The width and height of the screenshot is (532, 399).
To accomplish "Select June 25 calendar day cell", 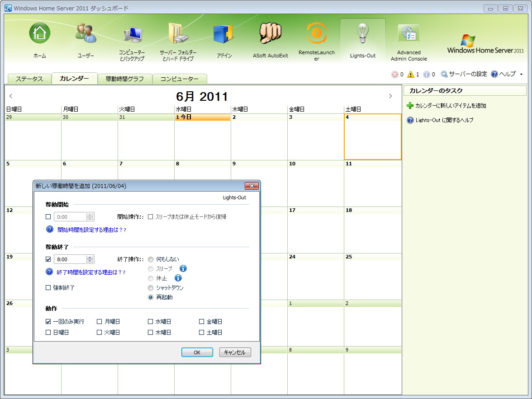I will tap(373, 276).
